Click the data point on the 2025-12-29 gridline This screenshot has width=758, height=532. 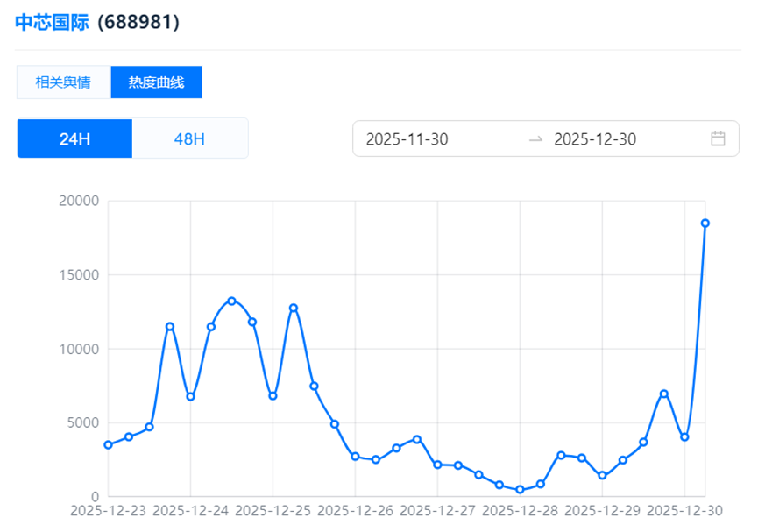[x=602, y=476]
